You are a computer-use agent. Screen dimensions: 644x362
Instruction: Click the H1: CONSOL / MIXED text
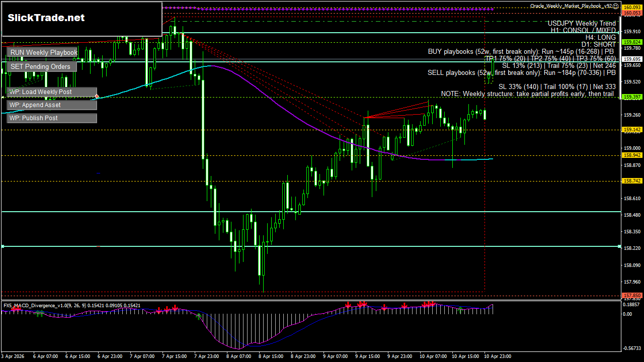click(583, 30)
